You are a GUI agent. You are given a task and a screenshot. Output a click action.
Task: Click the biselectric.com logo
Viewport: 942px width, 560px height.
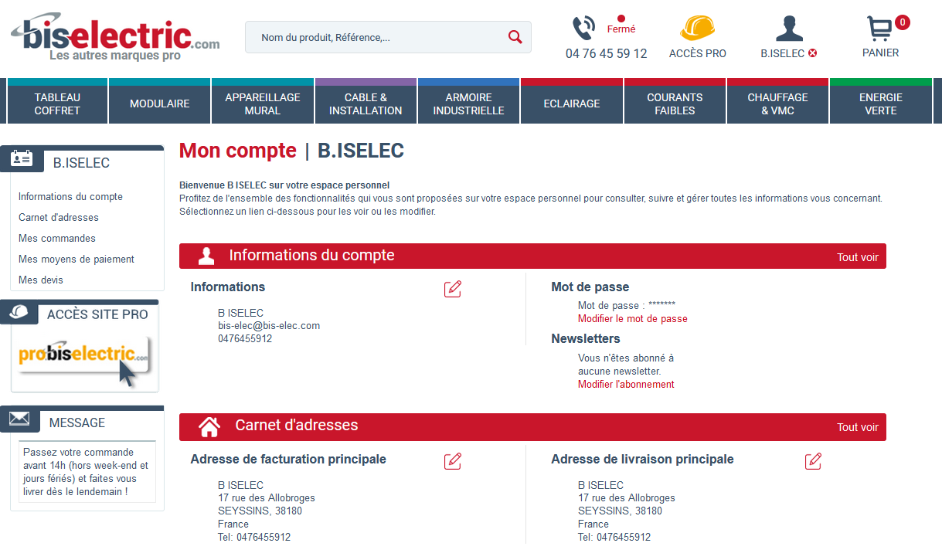click(x=115, y=37)
